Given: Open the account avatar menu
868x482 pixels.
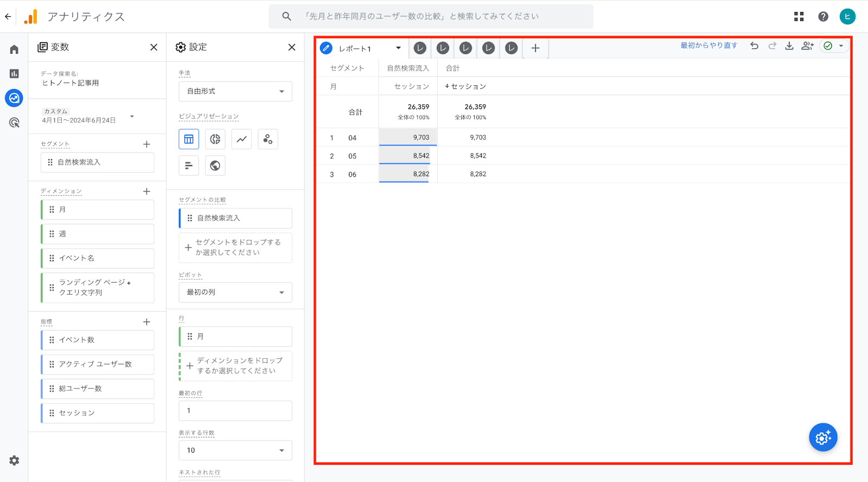Looking at the screenshot, I should tap(847, 16).
